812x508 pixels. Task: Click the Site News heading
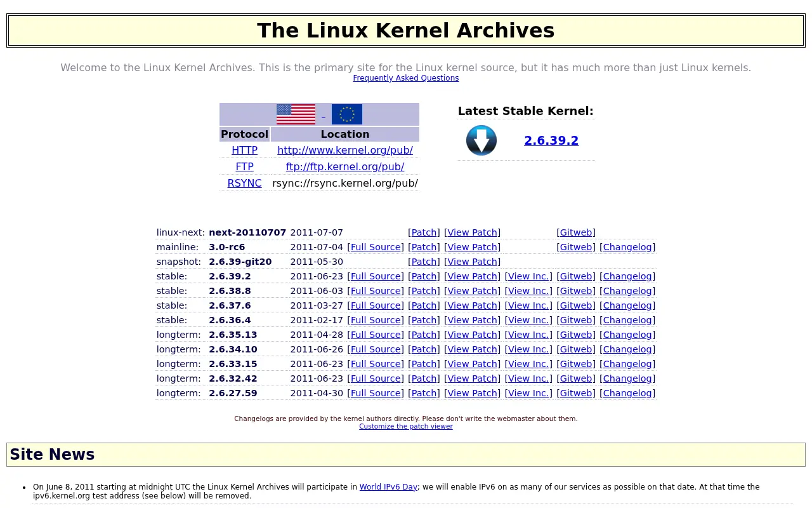[52, 455]
